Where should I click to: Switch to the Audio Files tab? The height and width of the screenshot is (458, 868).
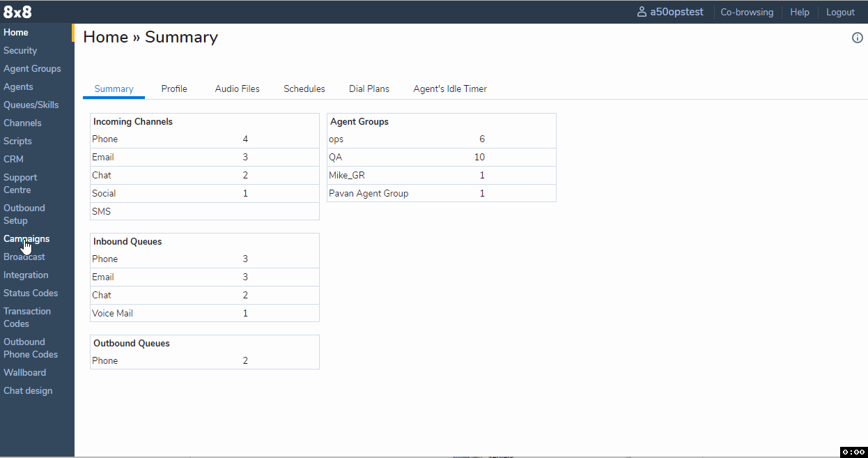pyautogui.click(x=237, y=89)
